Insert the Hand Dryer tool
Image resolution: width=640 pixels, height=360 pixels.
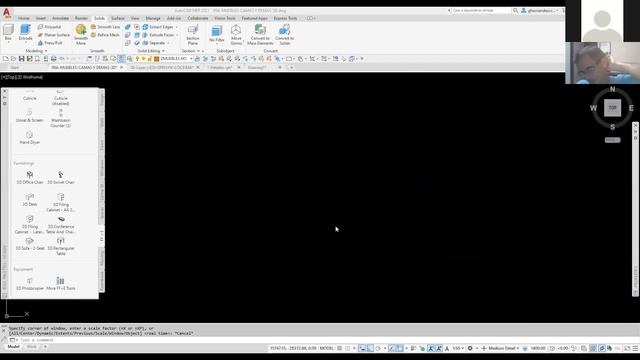click(30, 138)
